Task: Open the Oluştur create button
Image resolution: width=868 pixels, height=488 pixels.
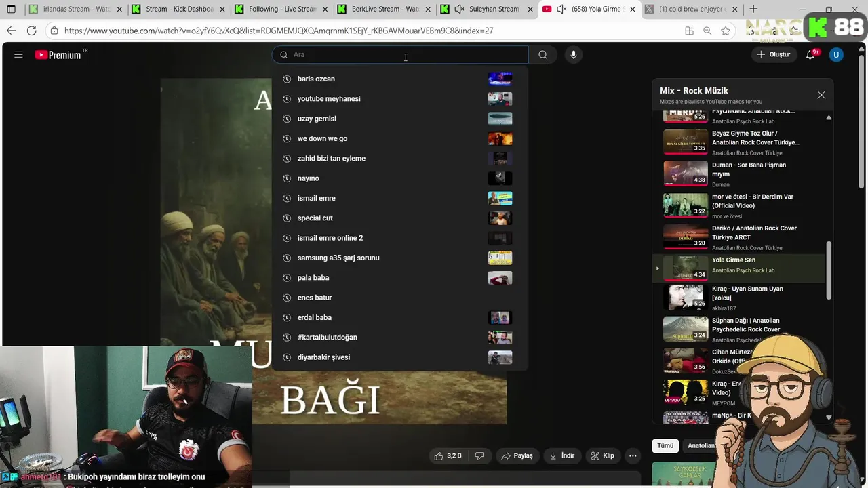Action: tap(774, 55)
